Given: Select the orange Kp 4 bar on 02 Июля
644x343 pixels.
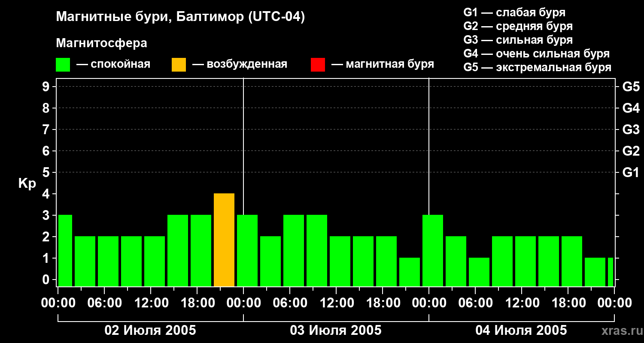Looking at the screenshot, I should click(x=224, y=240).
